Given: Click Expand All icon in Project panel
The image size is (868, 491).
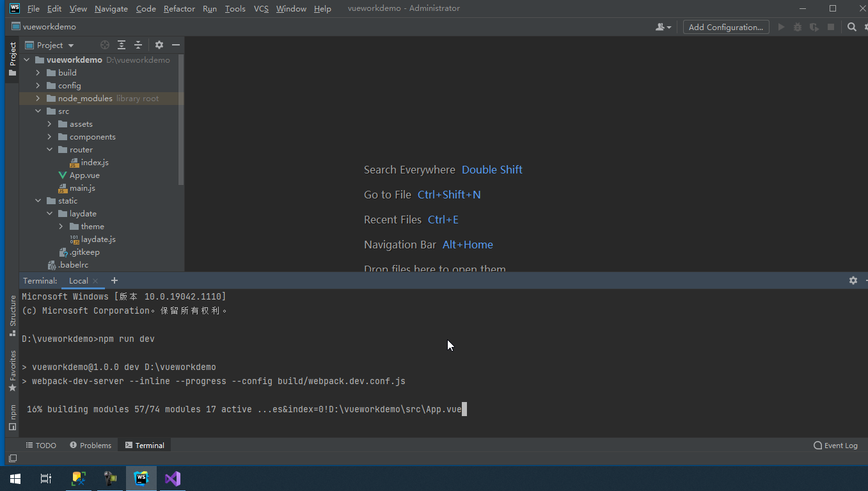Looking at the screenshot, I should [122, 45].
